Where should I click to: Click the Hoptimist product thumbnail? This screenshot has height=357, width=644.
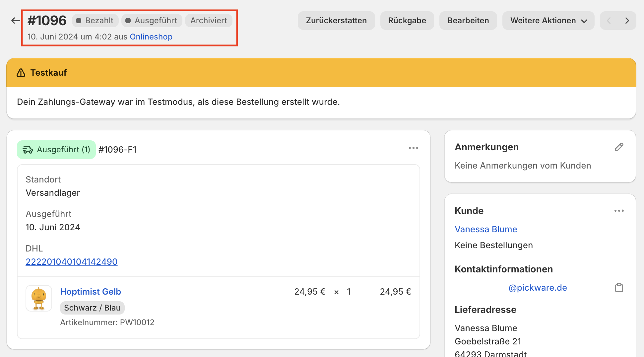[x=38, y=298]
